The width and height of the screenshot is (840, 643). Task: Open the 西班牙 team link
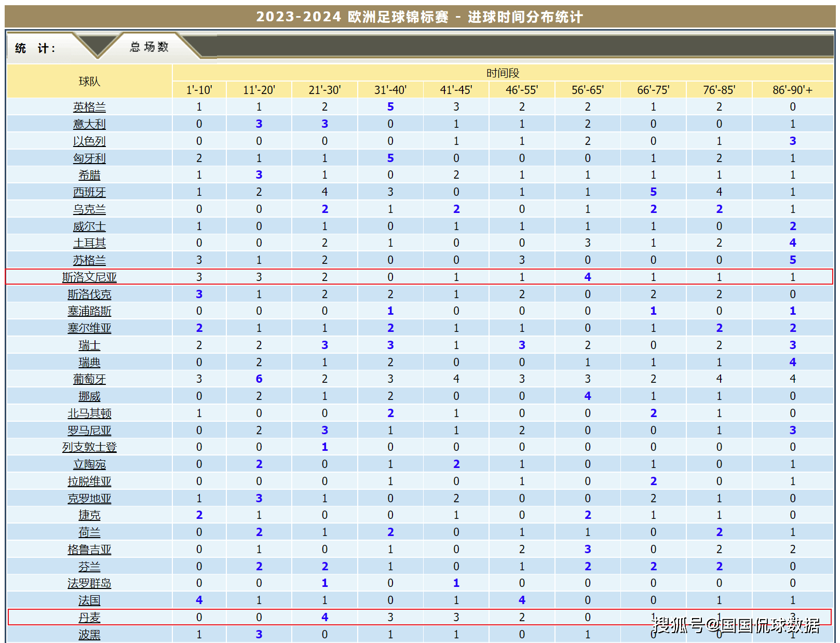[89, 192]
